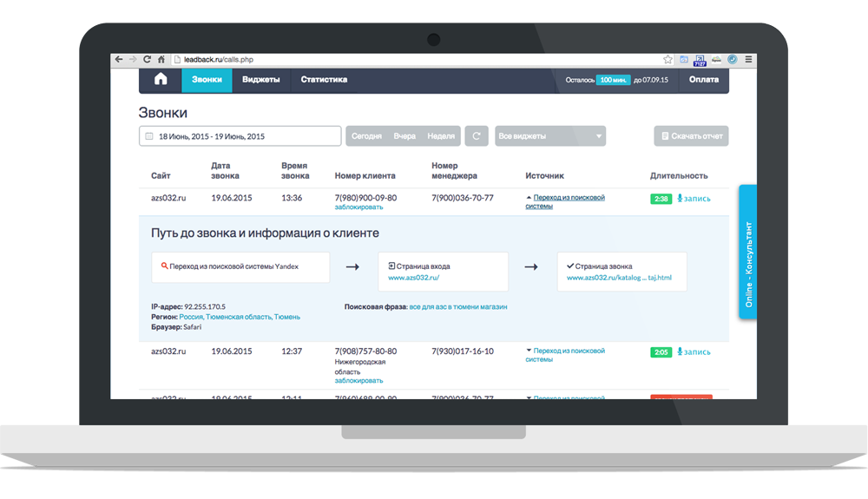868x499 pixels.
Task: Reload the page with browser refresh icon
Action: click(147, 59)
